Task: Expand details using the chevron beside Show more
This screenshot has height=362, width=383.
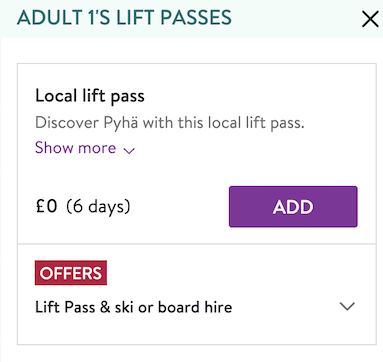Action: 129,151
